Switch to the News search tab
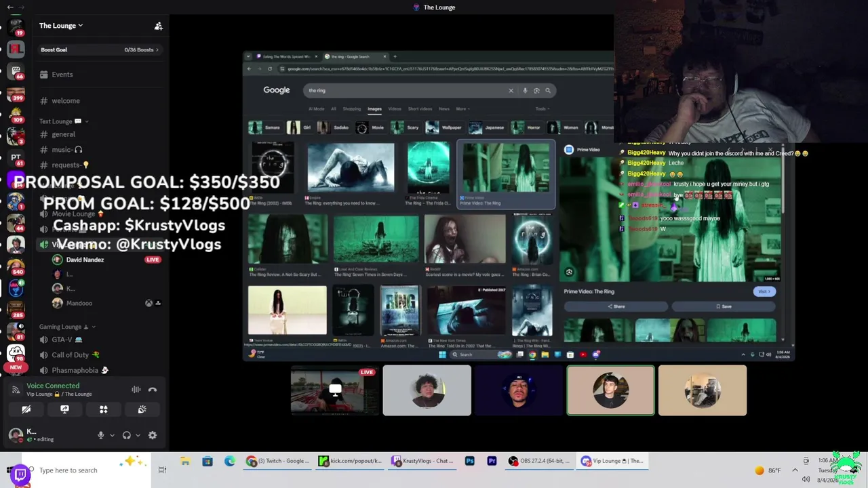868x488 pixels. (444, 108)
